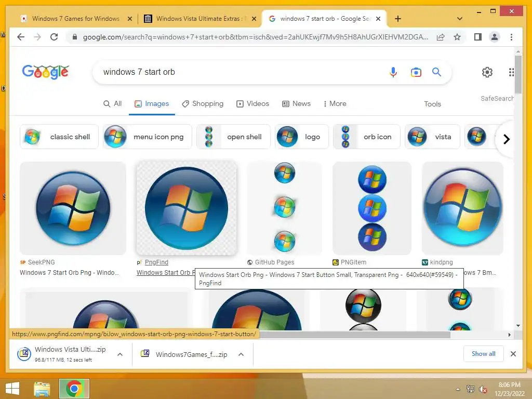The image size is (532, 399).
Task: Open the network tray icon
Action: coord(470,389)
